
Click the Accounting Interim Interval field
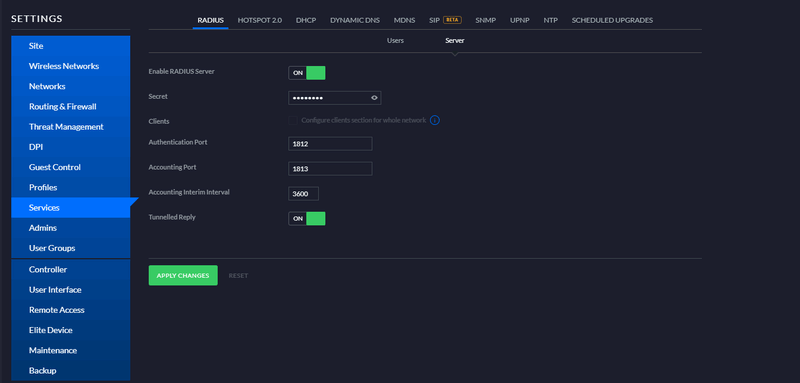[304, 194]
